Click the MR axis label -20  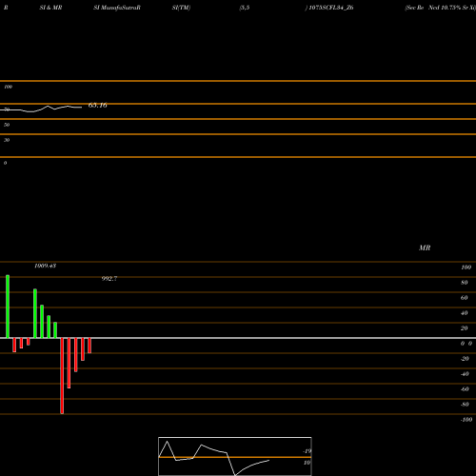point(465,359)
